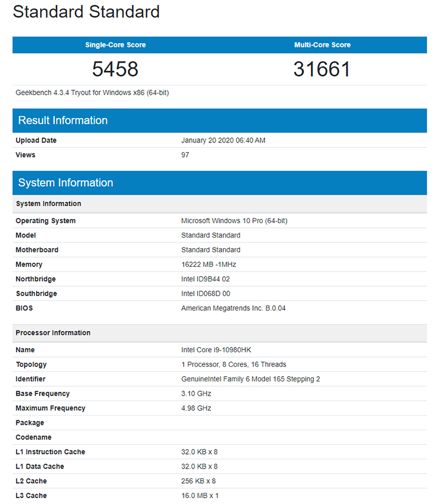Image resolution: width=436 pixels, height=504 pixels.
Task: Click the Geekbench 4.3.4 Tryout version text
Action: pyautogui.click(x=92, y=92)
